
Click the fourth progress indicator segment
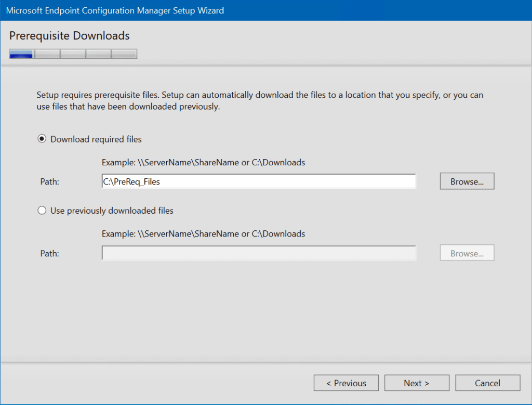tap(98, 54)
